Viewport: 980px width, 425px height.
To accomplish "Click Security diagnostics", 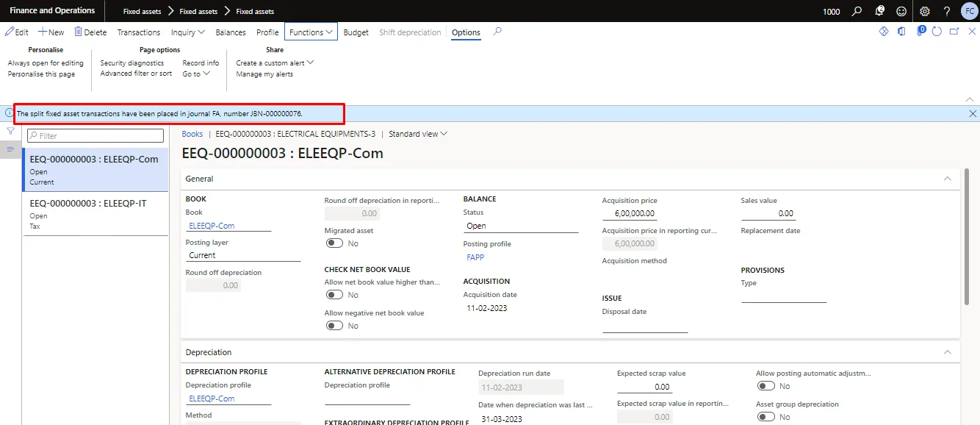I will pos(132,63).
